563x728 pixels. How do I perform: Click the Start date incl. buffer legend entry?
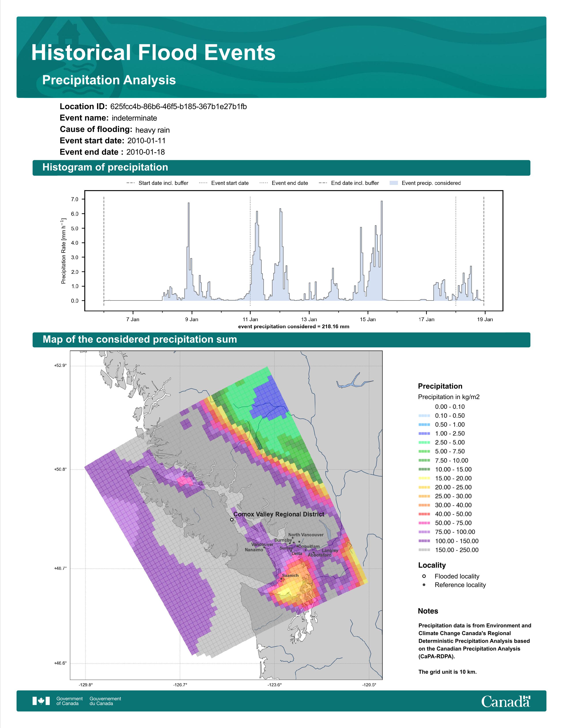157,183
